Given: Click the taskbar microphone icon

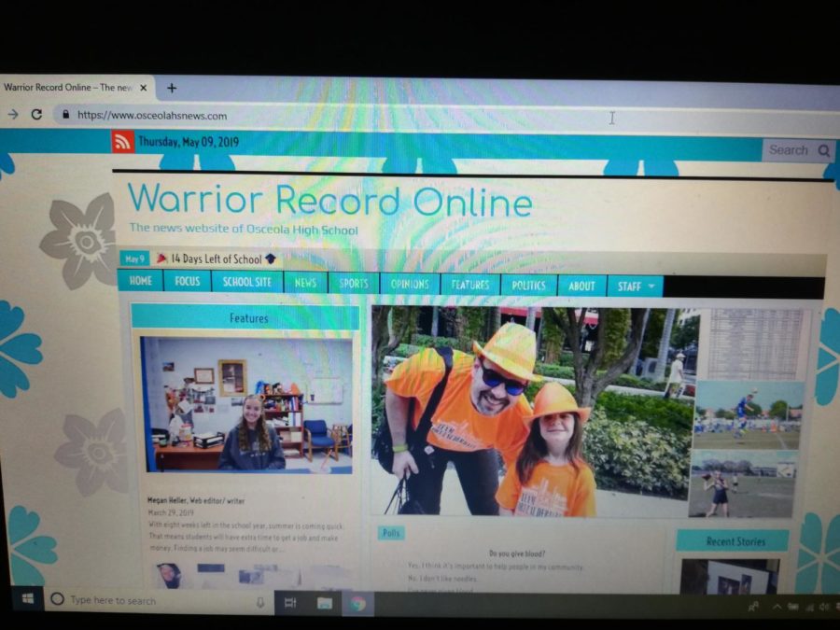Looking at the screenshot, I should [x=259, y=602].
